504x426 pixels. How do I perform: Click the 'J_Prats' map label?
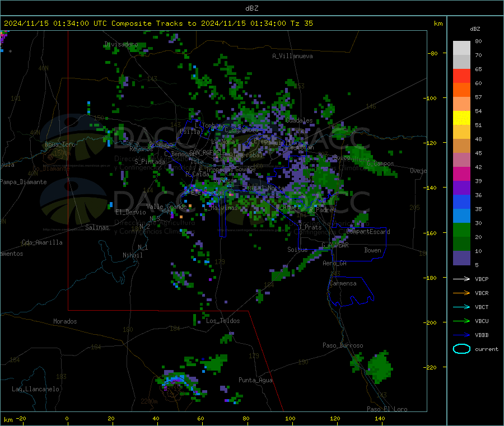[310, 227]
